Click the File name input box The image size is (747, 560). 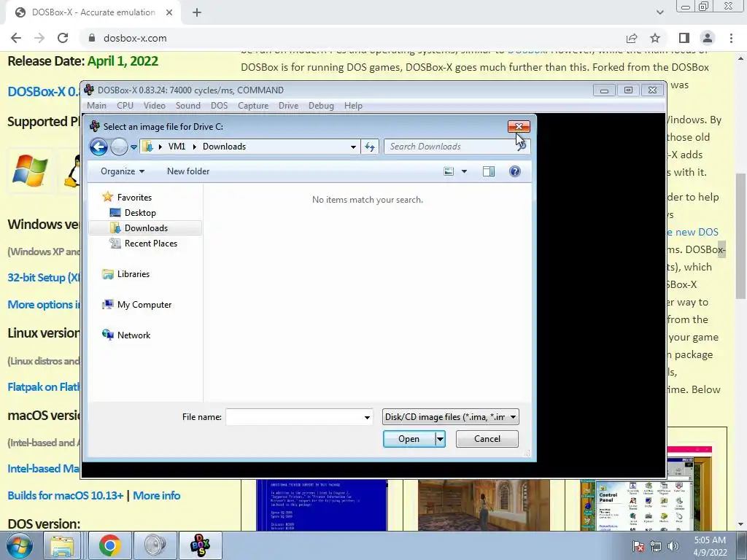294,417
